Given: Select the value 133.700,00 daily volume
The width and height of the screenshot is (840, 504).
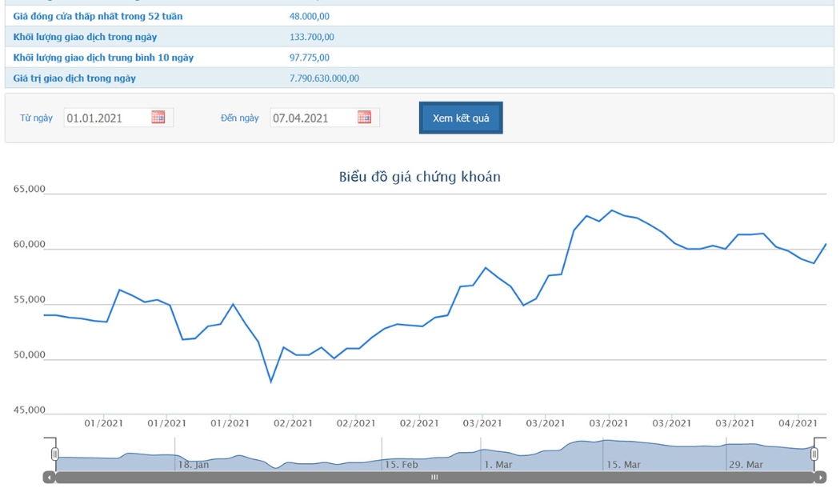Looking at the screenshot, I should tap(312, 37).
